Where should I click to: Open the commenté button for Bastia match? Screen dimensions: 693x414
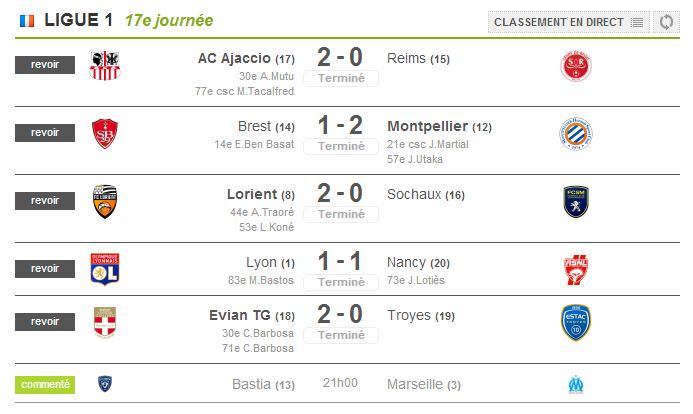45,385
